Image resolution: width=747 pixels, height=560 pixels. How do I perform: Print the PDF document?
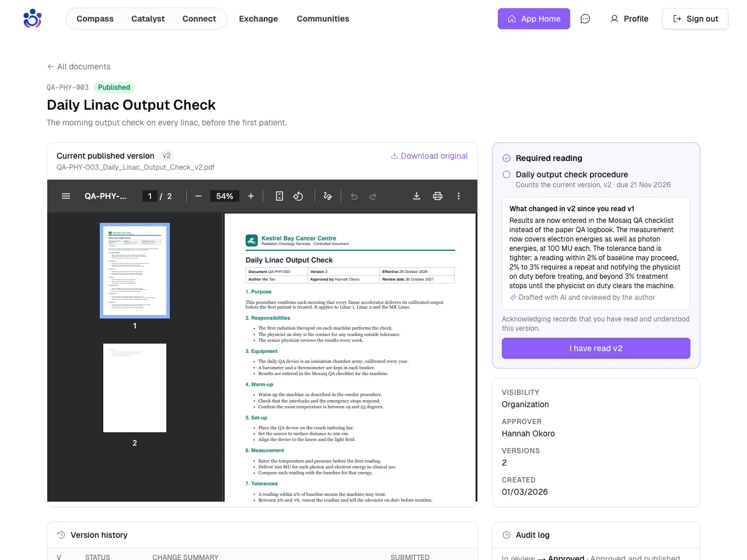438,196
